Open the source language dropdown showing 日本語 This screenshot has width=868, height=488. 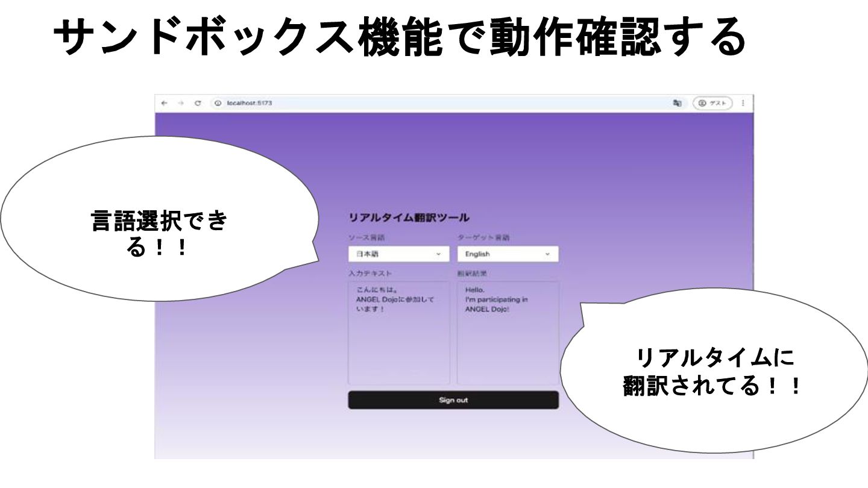click(398, 254)
